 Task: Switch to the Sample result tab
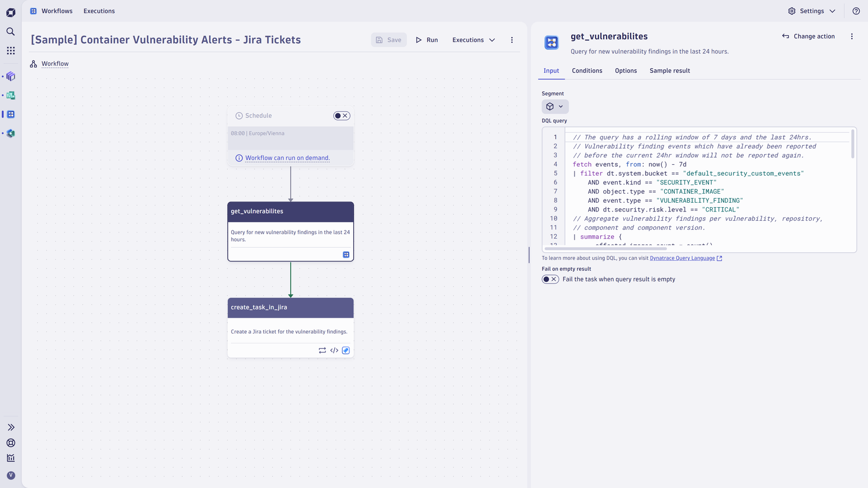click(670, 71)
